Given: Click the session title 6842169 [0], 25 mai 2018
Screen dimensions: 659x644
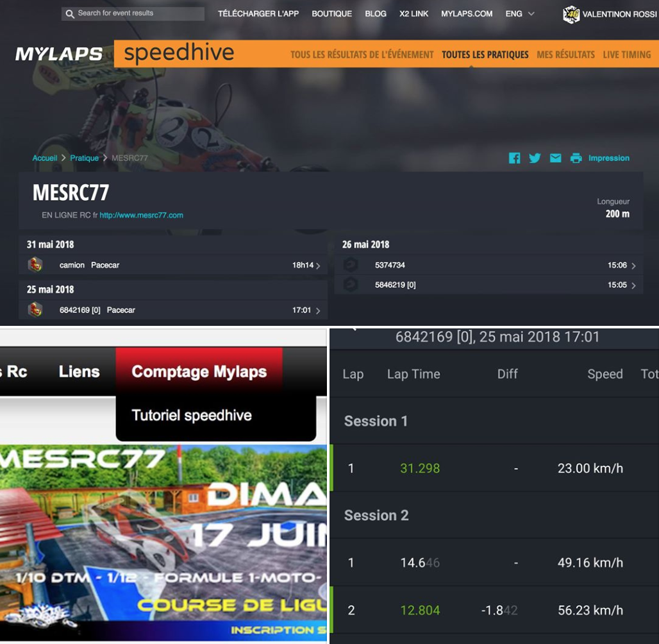Looking at the screenshot, I should (x=497, y=337).
